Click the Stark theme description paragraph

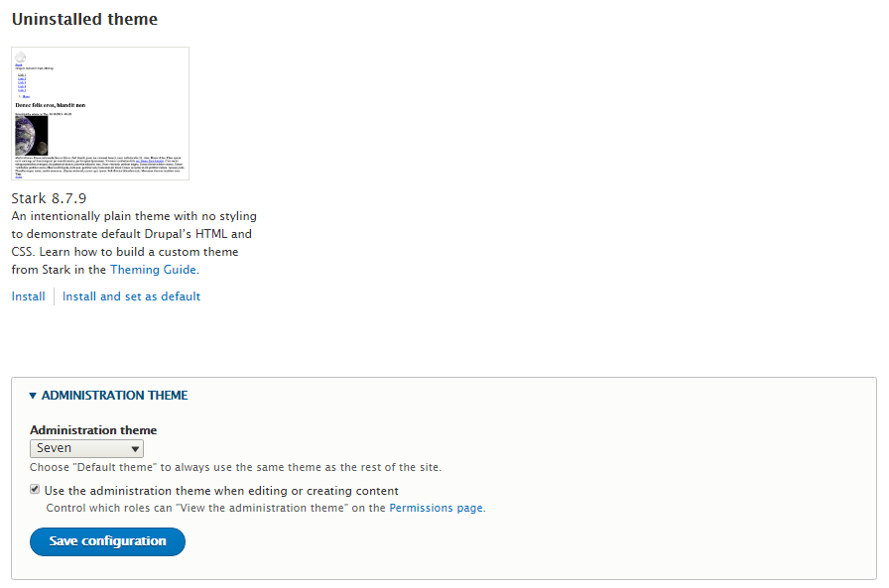pos(134,243)
